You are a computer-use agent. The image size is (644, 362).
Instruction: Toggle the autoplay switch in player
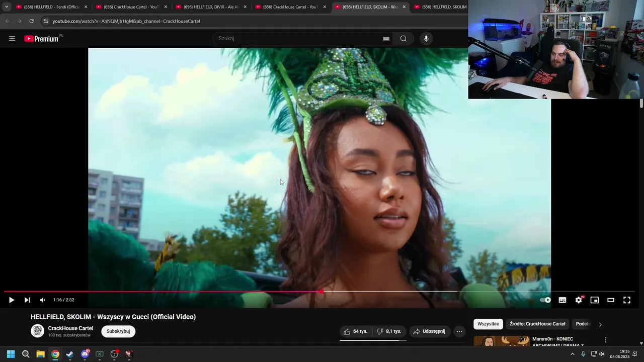coord(545,300)
